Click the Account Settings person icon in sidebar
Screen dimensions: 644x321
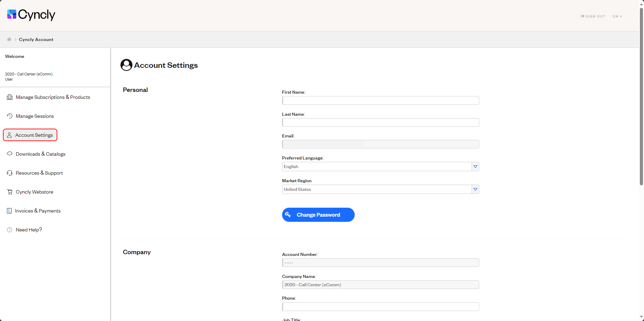[x=9, y=135]
